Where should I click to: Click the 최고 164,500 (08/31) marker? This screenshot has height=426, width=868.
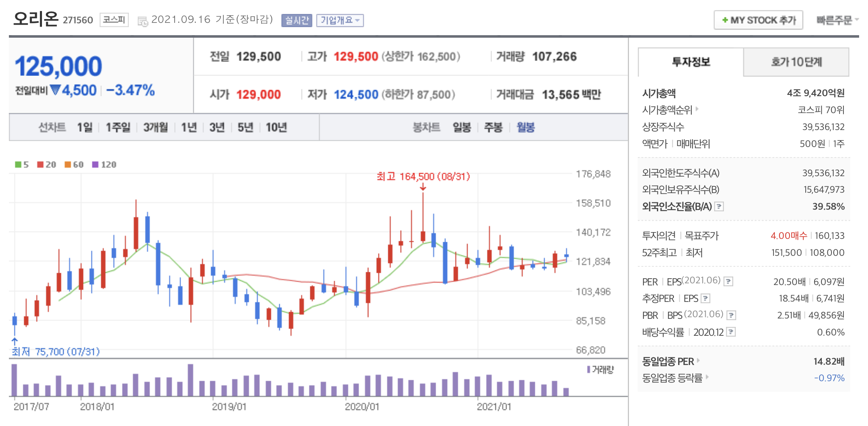tap(423, 177)
